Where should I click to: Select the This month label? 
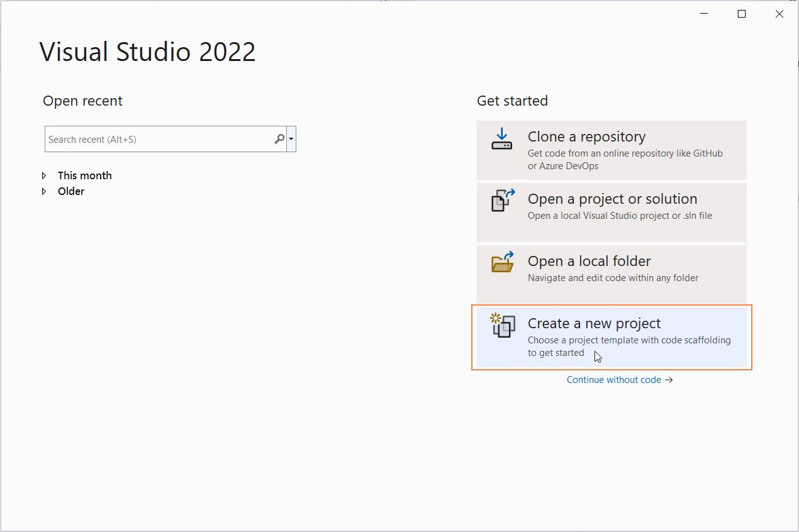[84, 175]
